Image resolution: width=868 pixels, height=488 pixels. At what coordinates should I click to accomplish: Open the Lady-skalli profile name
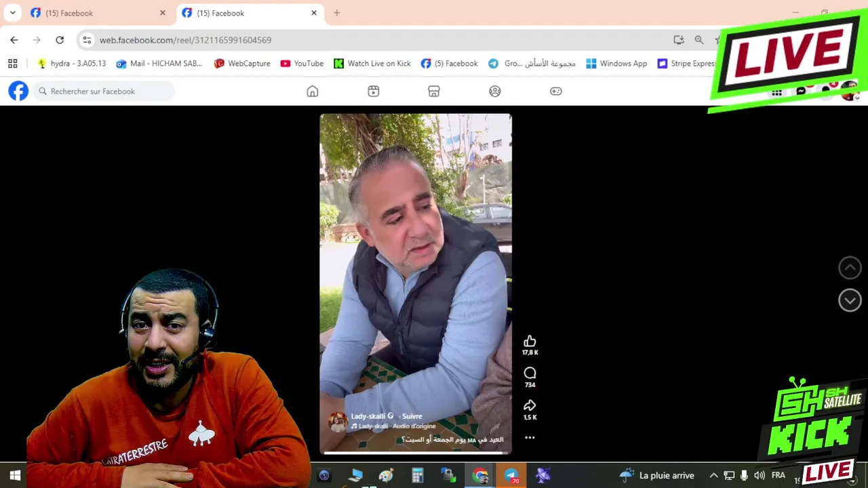(x=368, y=416)
